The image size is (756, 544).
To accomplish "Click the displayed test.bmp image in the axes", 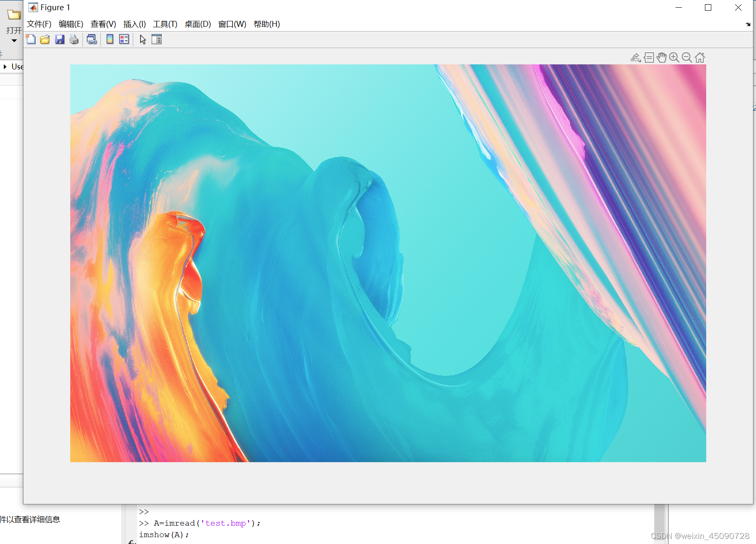I will pos(388,263).
